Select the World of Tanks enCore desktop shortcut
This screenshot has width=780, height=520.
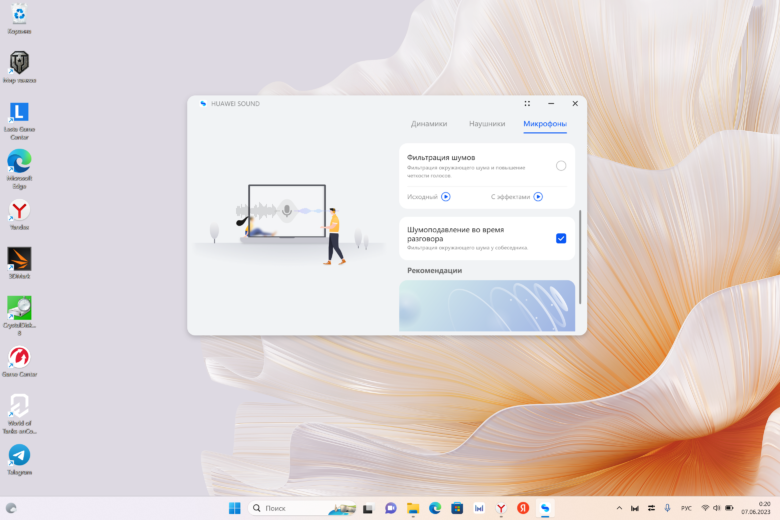19,414
